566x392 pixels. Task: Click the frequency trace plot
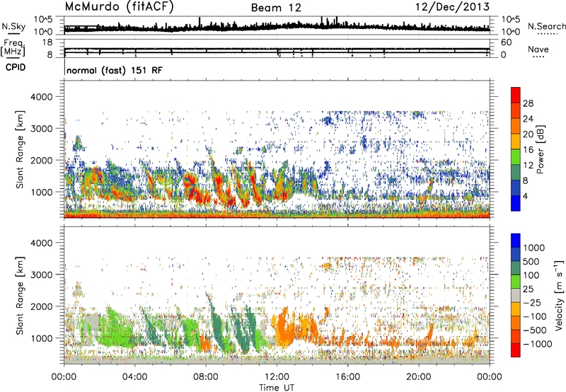[x=277, y=48]
